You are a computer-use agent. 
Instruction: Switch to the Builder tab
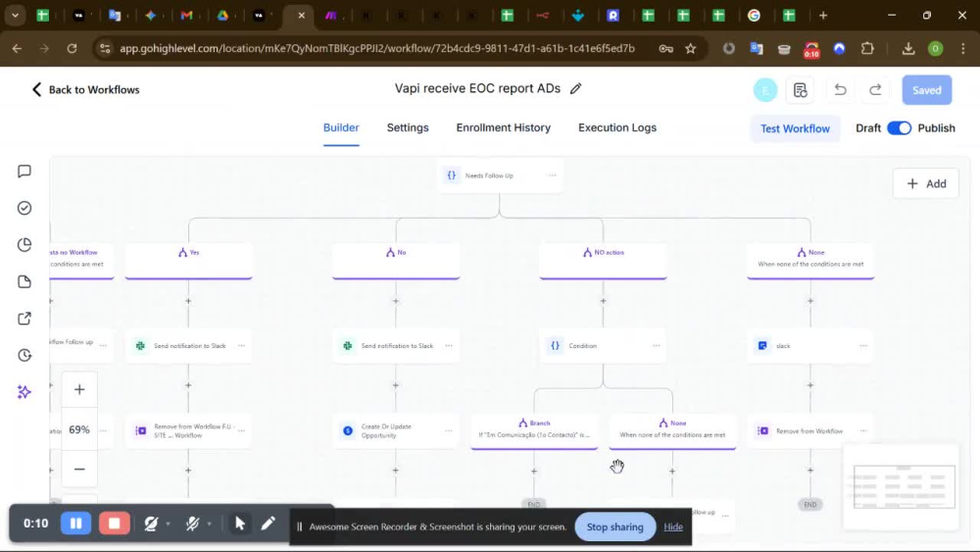341,127
